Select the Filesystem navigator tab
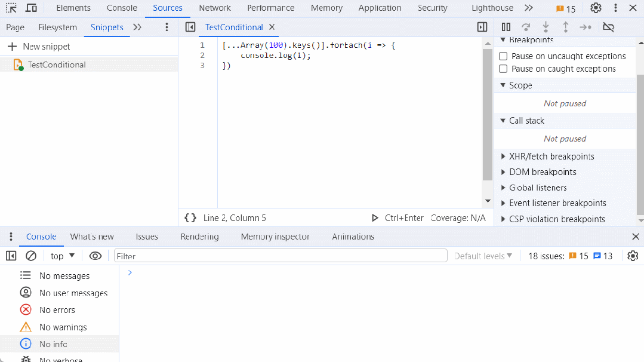Viewport: 644px width, 362px height. tap(57, 27)
